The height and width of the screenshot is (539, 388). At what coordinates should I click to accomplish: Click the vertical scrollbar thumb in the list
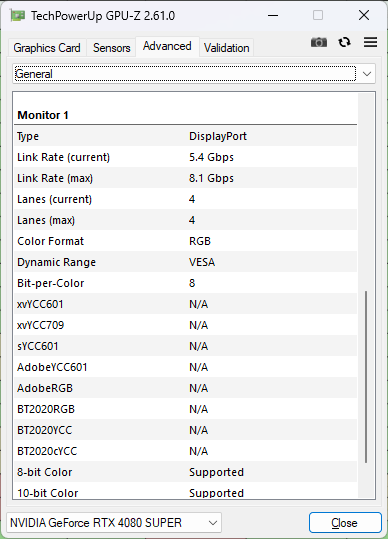tap(366, 377)
